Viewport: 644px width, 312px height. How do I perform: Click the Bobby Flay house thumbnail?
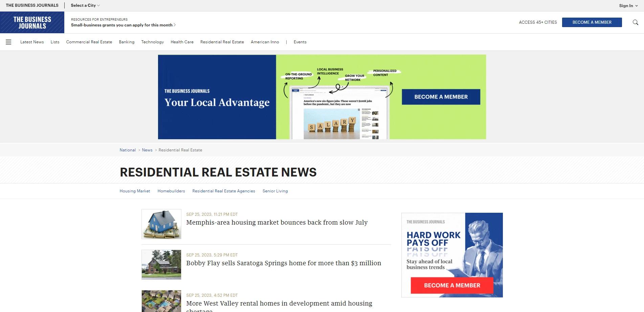pos(161,265)
